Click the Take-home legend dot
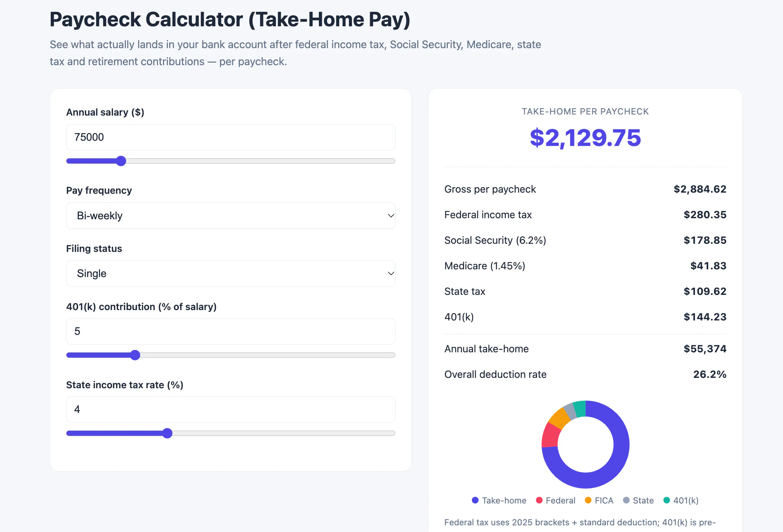The width and height of the screenshot is (783, 532). [475, 500]
